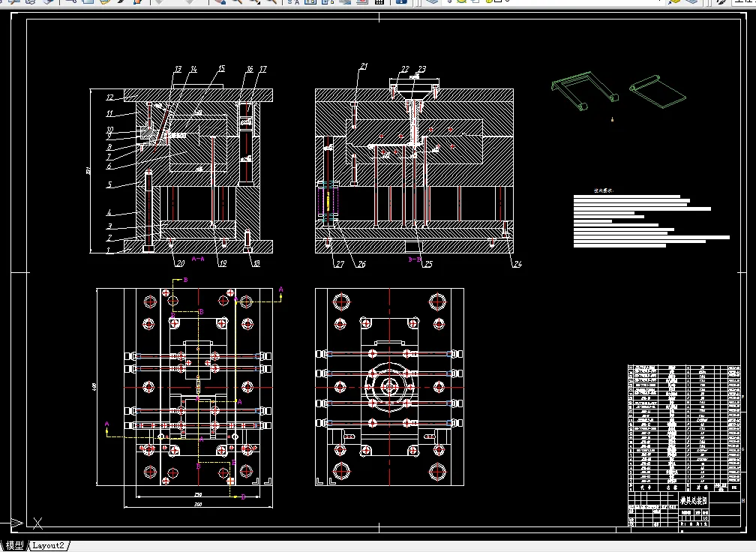
Task: Click part balloon number 27
Action: [x=340, y=264]
